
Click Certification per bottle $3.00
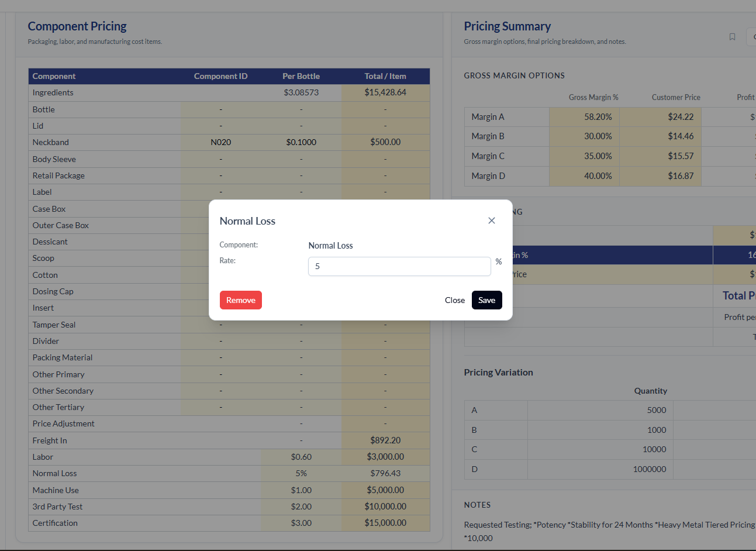tap(301, 523)
